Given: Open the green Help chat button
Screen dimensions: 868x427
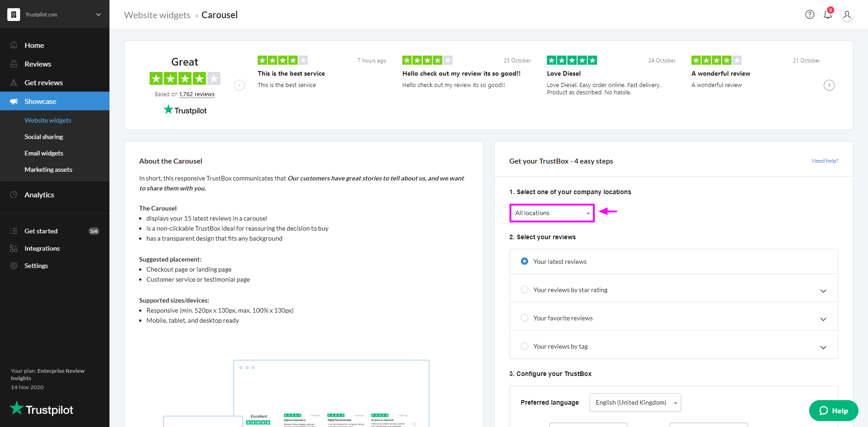Looking at the screenshot, I should pos(833,411).
